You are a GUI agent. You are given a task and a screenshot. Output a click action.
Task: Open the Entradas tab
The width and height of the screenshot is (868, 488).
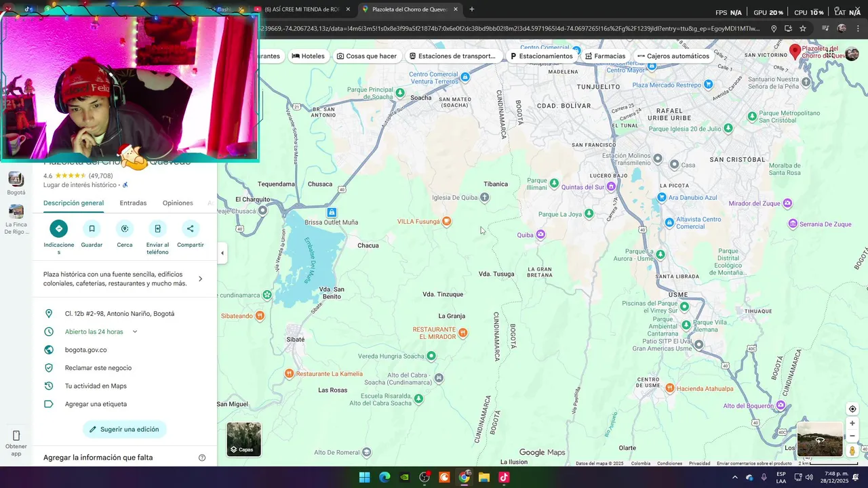click(133, 203)
